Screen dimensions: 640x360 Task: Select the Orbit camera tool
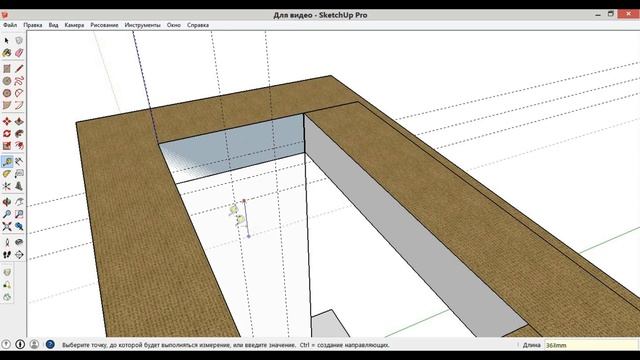(7, 202)
